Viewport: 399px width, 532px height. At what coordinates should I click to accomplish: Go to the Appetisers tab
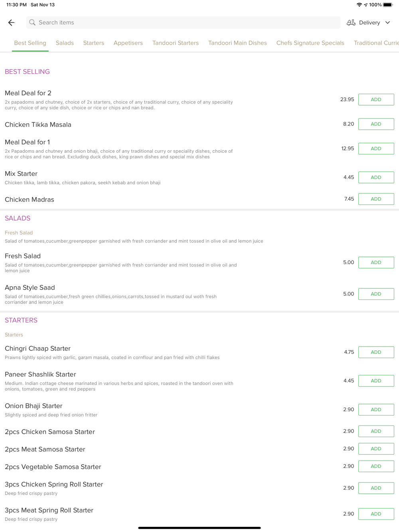[128, 43]
